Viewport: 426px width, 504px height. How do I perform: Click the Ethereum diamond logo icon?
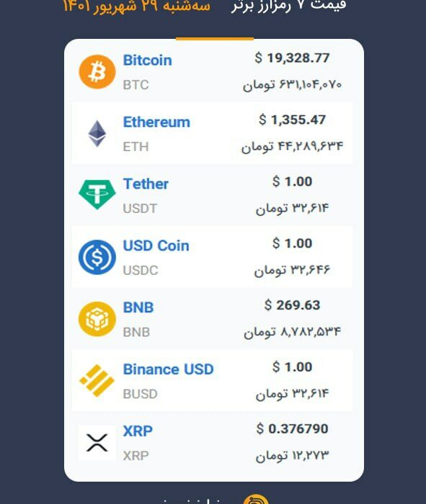coord(97,133)
